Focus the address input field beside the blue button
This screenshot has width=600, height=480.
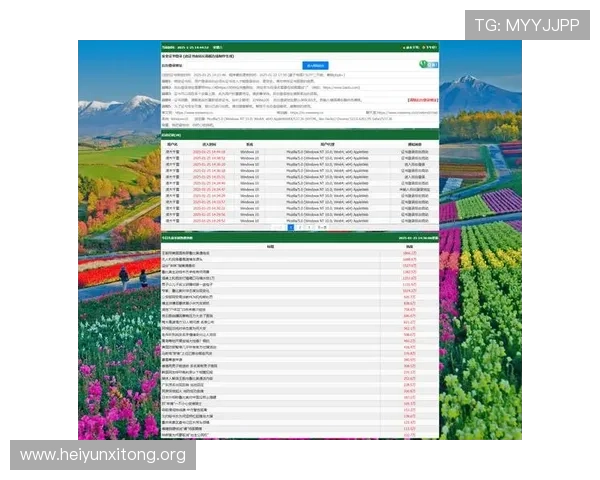[x=243, y=65]
